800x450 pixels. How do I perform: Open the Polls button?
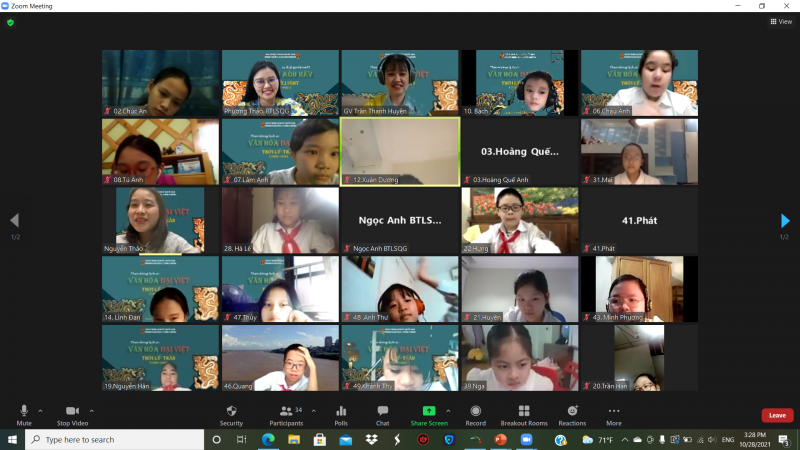pyautogui.click(x=341, y=415)
